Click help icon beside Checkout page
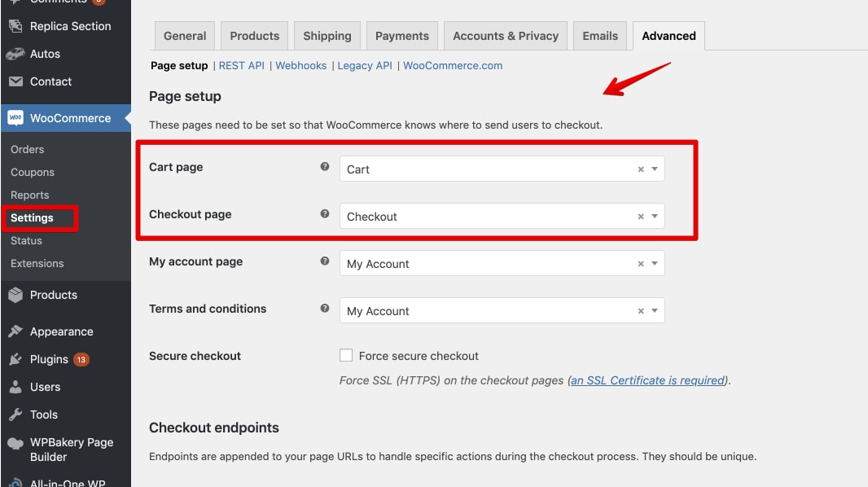Screen dimensions: 868x487 point(325,213)
